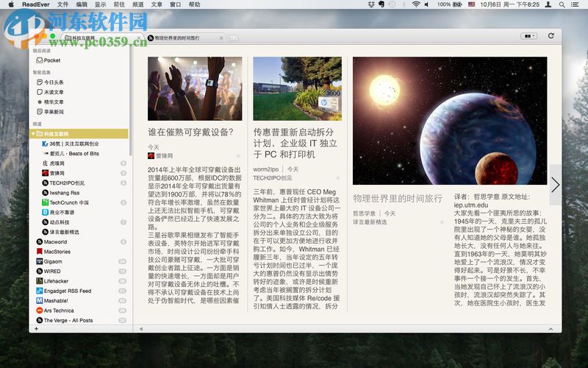Select the Ars Technica feed

coord(55,311)
